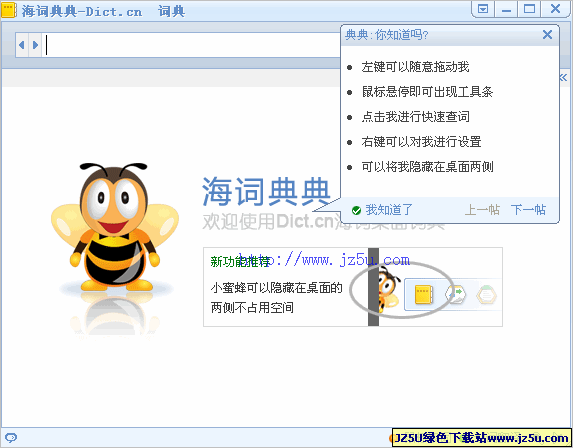Viewport: 573px width, 448px height.
Task: Click tip text 鼠标悬停即可出现工具条
Action: point(427,92)
